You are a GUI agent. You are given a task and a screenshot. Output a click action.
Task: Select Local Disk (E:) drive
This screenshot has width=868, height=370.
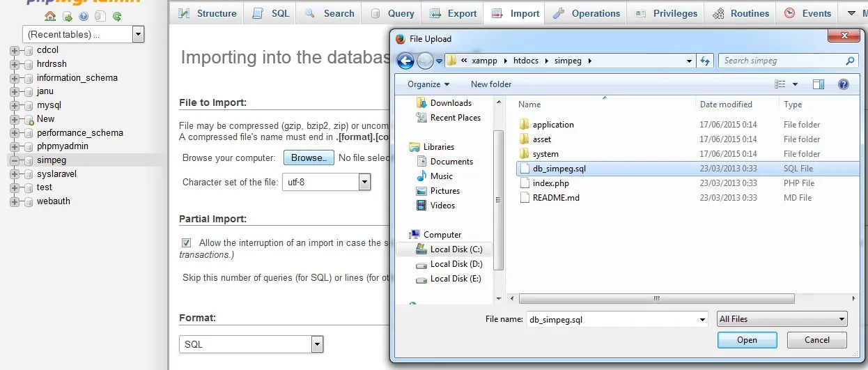[456, 279]
